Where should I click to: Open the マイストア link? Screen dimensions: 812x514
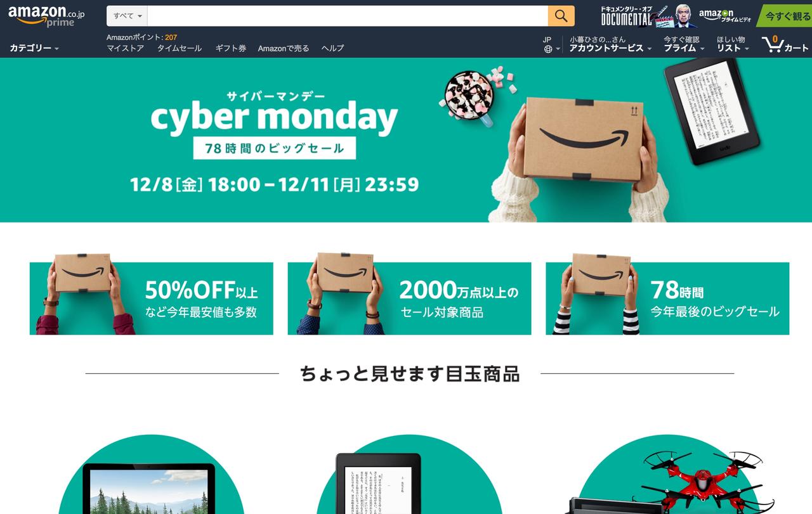pyautogui.click(x=125, y=48)
